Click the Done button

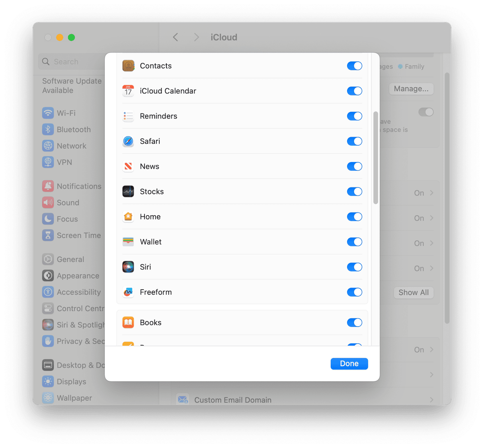point(349,364)
